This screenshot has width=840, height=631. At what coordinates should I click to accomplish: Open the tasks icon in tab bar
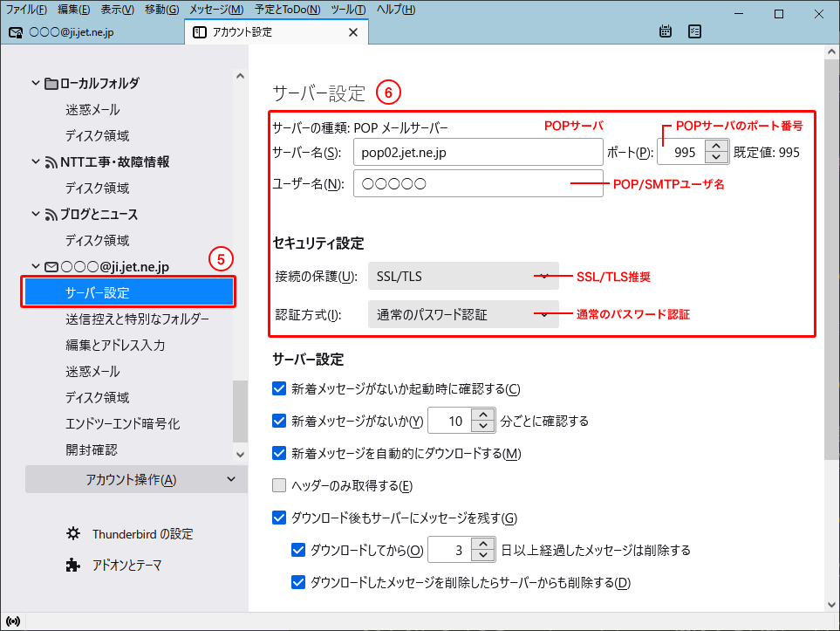click(695, 31)
